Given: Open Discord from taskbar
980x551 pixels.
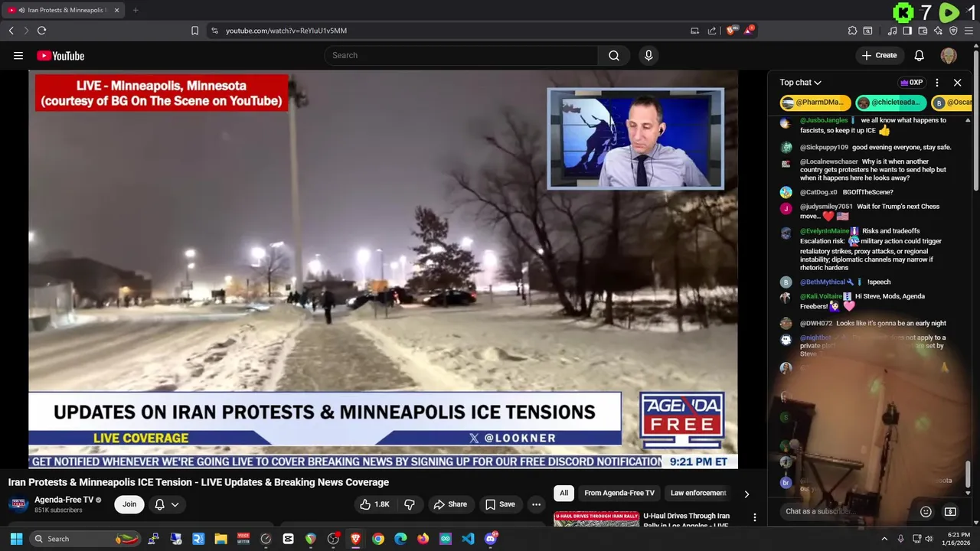Looking at the screenshot, I should [491, 539].
